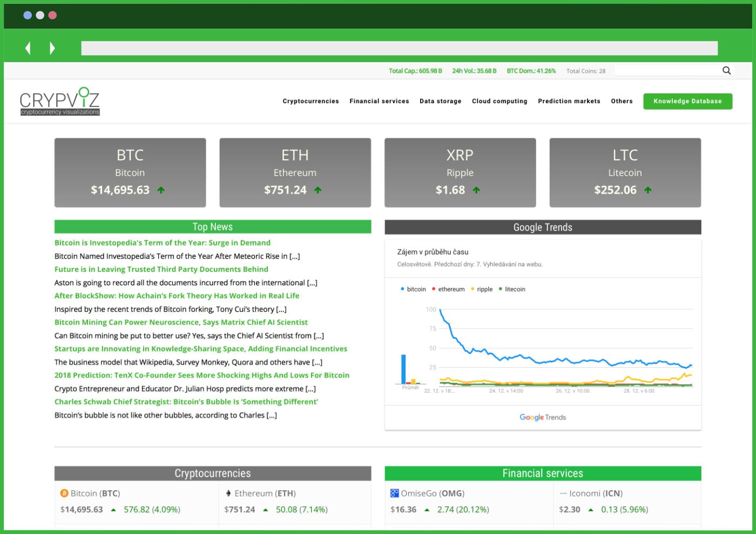Click the Ethereum diamond icon
This screenshot has height=534, width=756.
228,494
